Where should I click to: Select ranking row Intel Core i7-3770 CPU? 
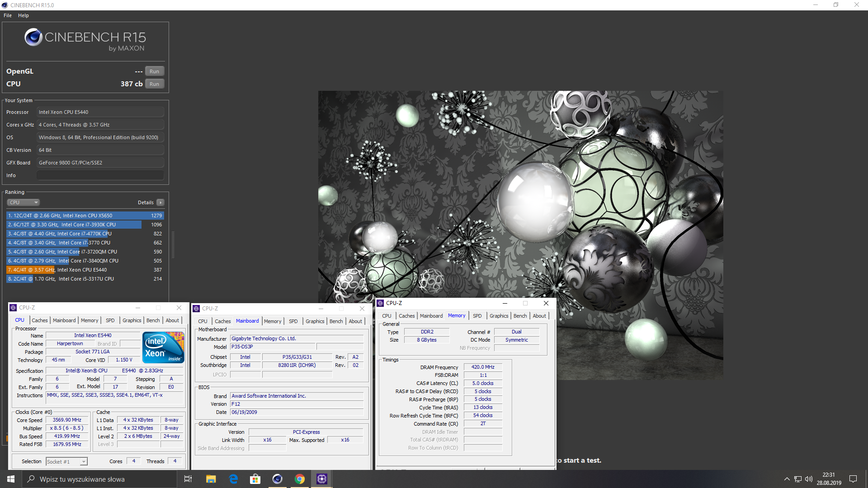tap(85, 243)
